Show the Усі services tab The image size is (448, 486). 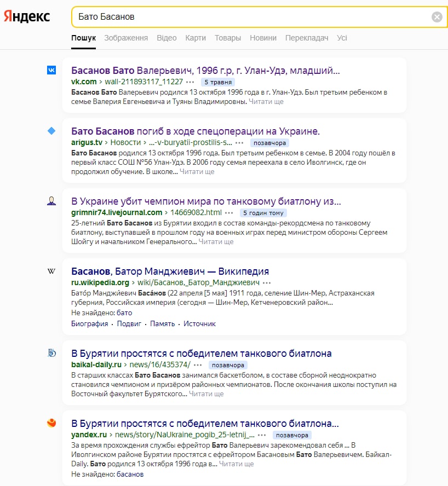(x=342, y=38)
